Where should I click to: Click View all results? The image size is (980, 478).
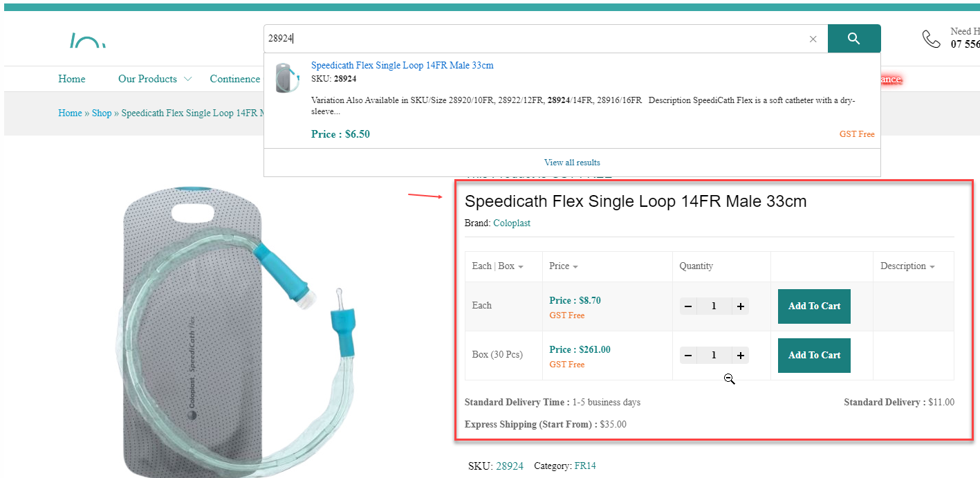572,163
